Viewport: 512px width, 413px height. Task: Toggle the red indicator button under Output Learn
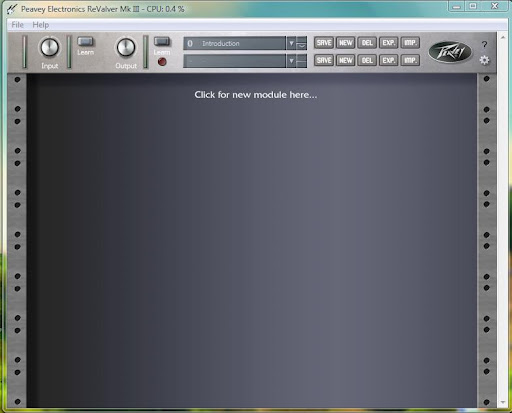click(x=162, y=62)
